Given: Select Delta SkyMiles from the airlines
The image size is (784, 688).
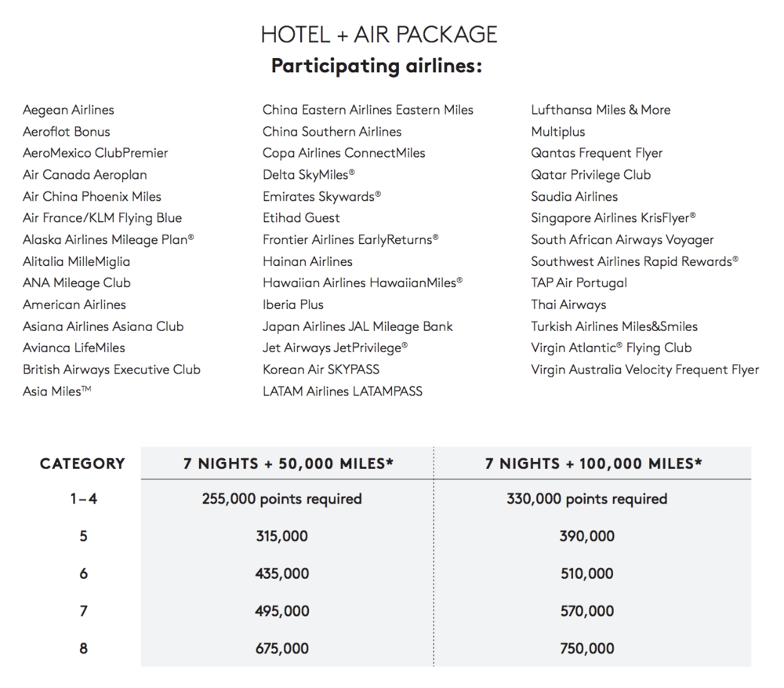Looking at the screenshot, I should coord(309,175).
